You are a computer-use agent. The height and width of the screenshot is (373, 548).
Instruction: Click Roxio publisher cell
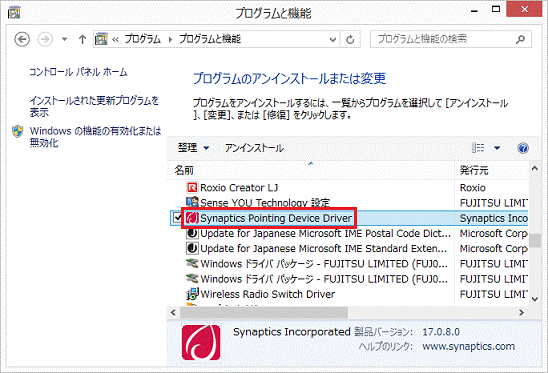pyautogui.click(x=473, y=188)
